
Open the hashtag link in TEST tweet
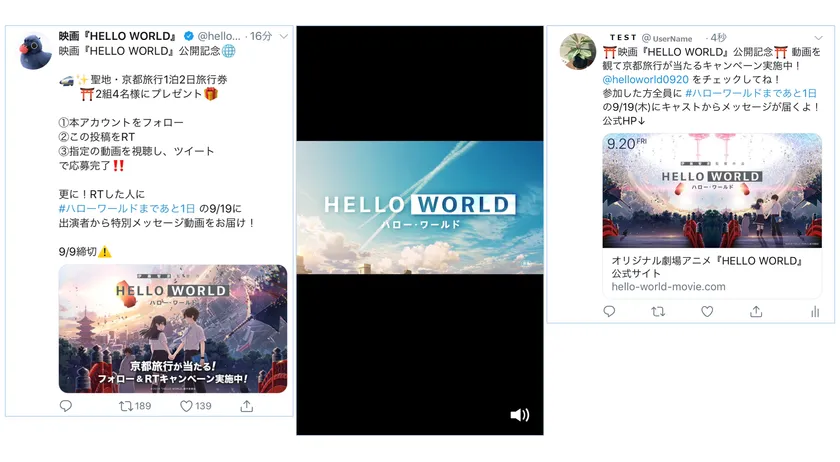(751, 93)
